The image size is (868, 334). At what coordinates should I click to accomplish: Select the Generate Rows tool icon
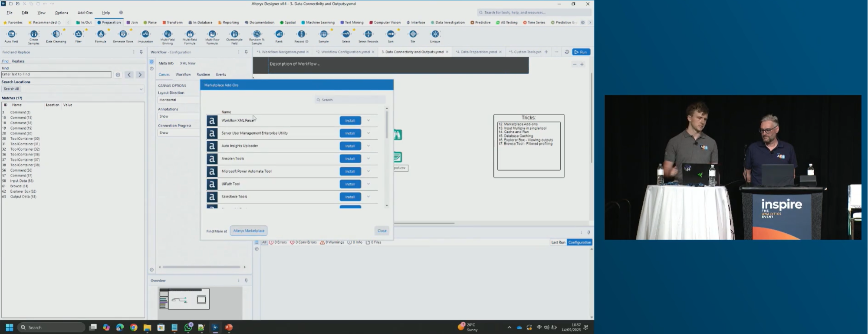(123, 34)
